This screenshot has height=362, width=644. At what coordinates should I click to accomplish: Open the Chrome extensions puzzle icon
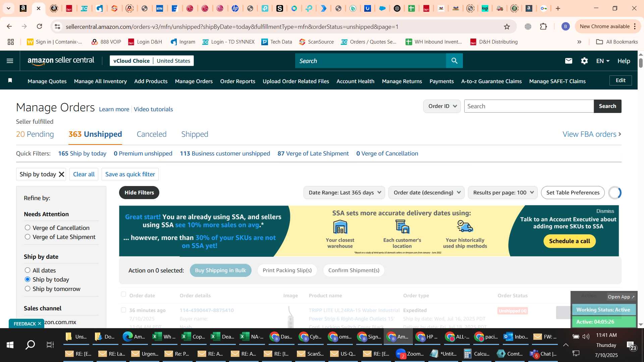click(543, 26)
